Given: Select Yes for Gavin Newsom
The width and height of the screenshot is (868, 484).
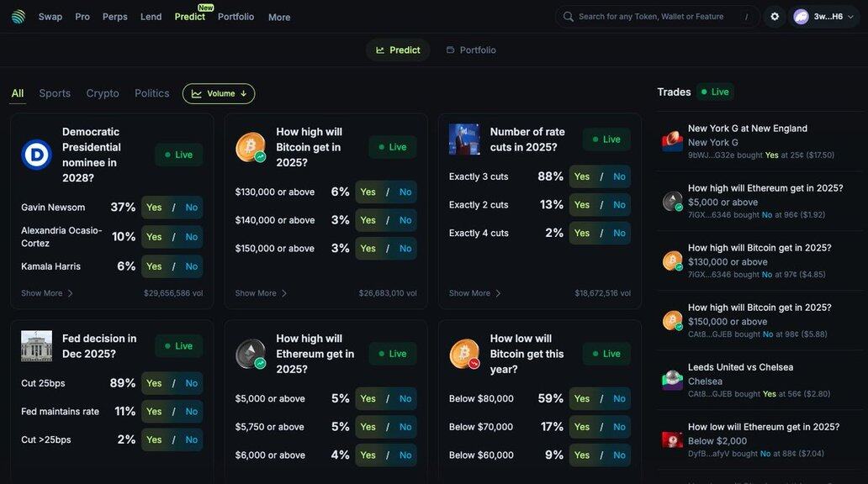Looking at the screenshot, I should [x=154, y=208].
